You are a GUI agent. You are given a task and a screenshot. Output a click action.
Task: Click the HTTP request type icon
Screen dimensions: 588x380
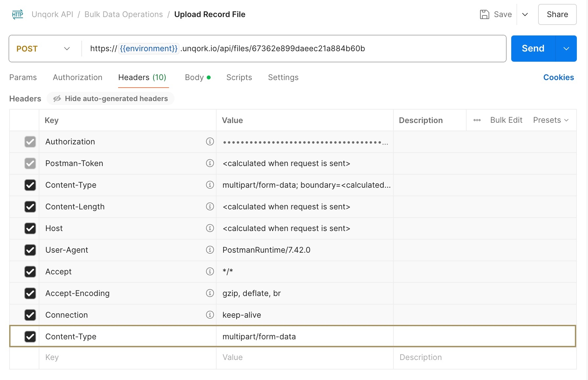tap(18, 14)
